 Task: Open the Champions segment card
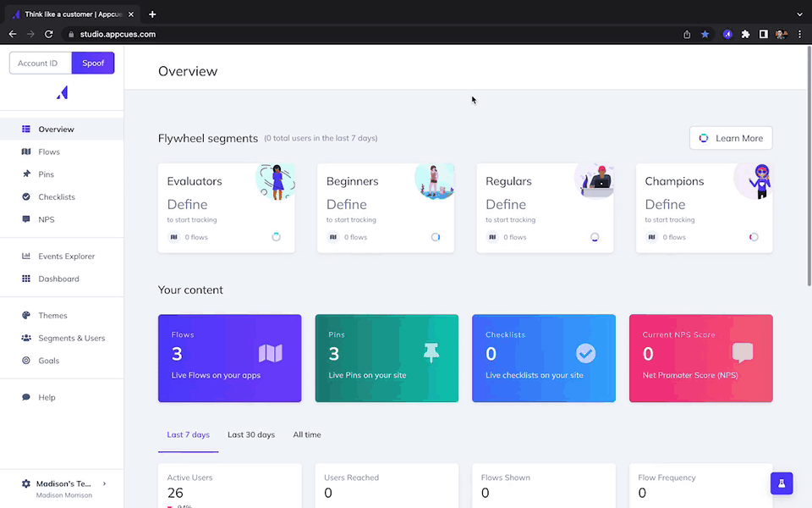(x=705, y=208)
